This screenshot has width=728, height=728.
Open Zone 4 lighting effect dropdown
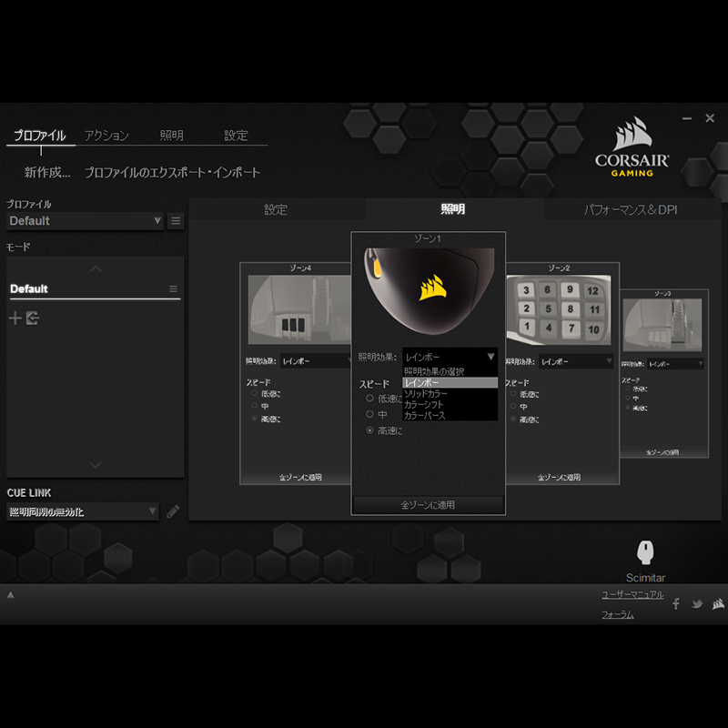[x=315, y=360]
